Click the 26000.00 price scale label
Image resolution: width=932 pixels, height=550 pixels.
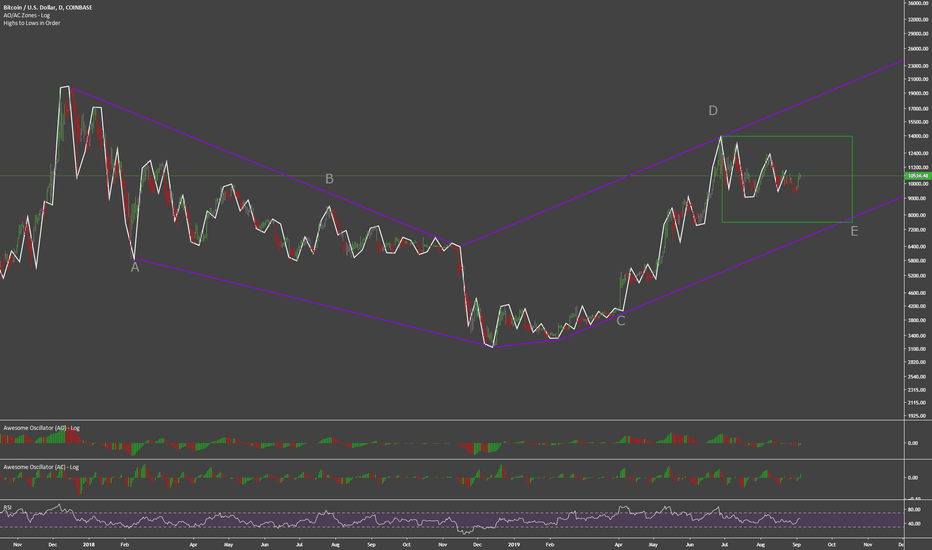[x=918, y=49]
